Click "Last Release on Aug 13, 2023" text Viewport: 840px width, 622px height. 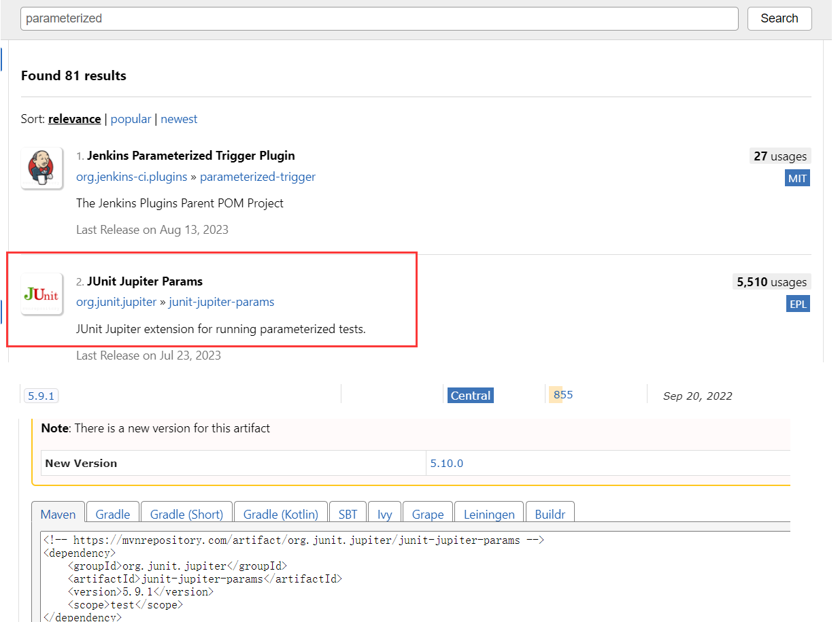click(152, 230)
